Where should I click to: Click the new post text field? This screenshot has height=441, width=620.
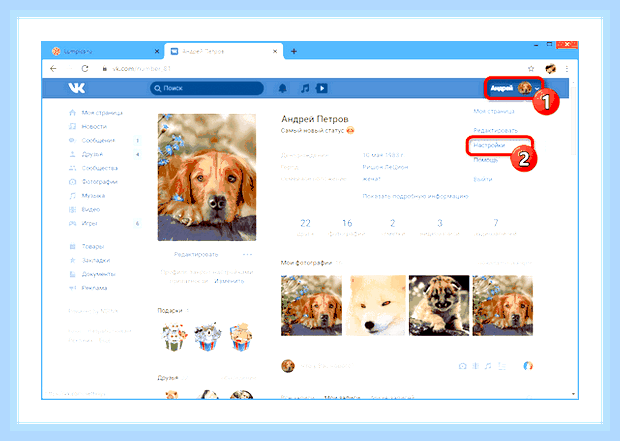click(326, 366)
